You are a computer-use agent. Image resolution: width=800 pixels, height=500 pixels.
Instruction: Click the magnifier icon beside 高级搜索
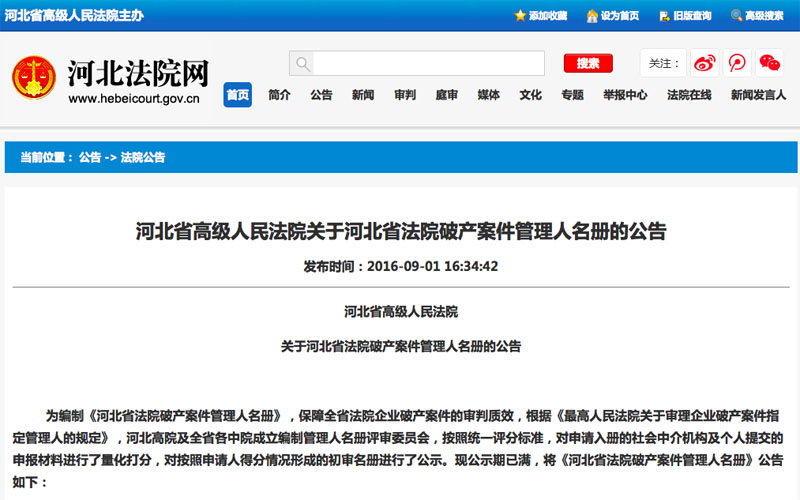tap(736, 15)
